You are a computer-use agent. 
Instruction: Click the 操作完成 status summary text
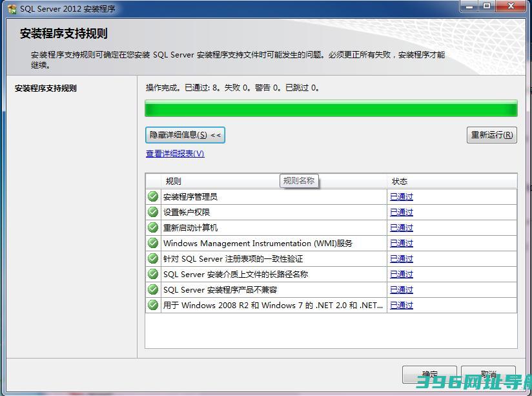[x=232, y=88]
